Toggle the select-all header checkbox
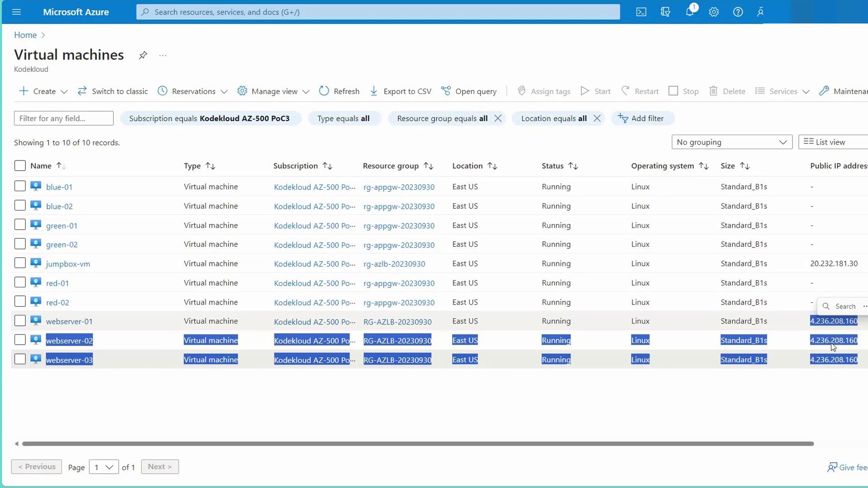This screenshot has height=488, width=868. [x=20, y=166]
